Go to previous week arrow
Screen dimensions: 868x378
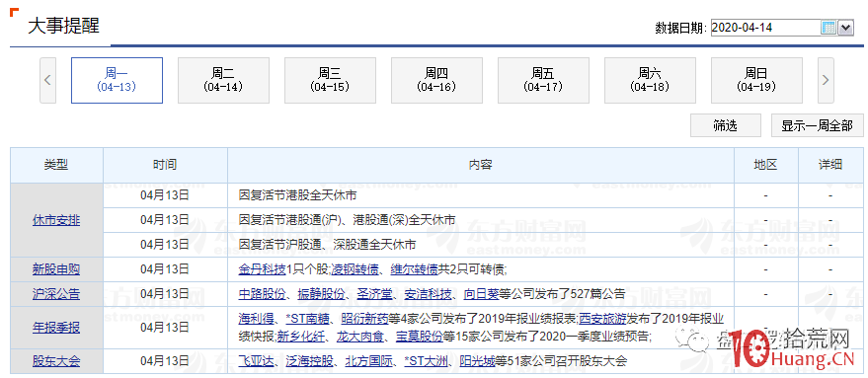(x=47, y=80)
